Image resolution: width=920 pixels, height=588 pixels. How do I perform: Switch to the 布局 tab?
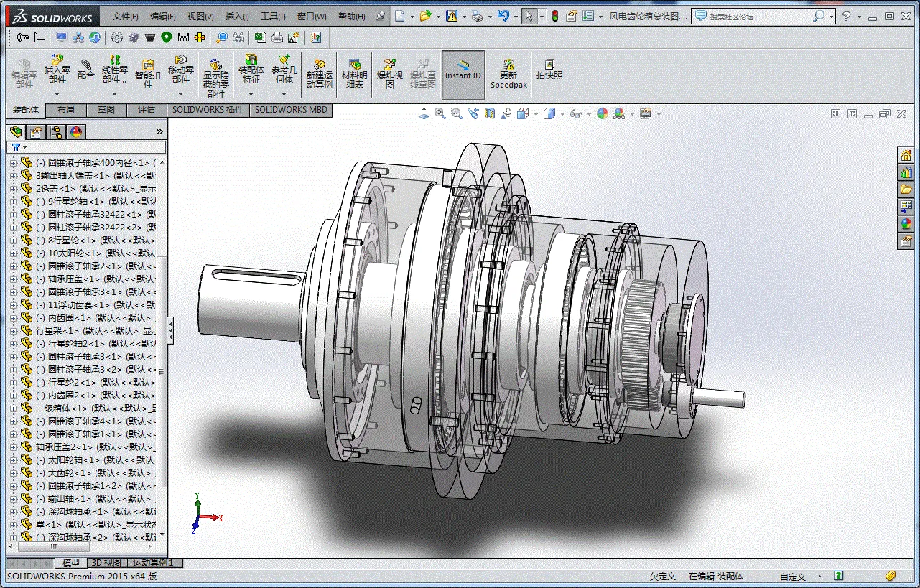(66, 110)
